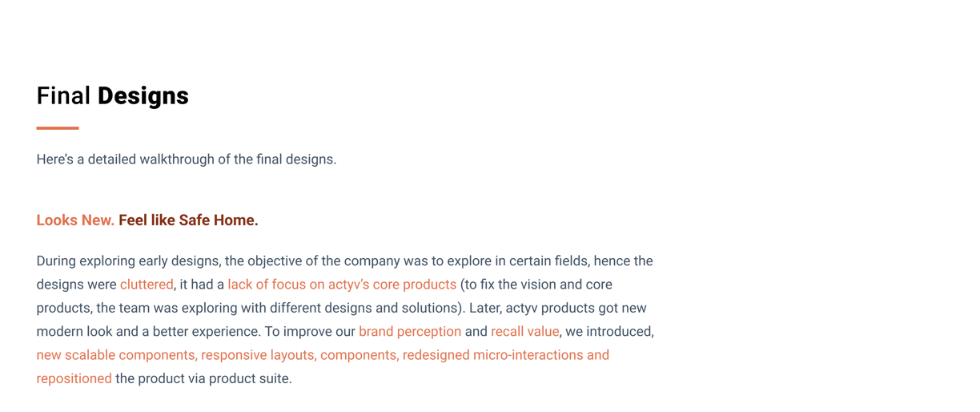Click the bold word "Designs" in heading
This screenshot has height=412, width=980.
[x=143, y=96]
